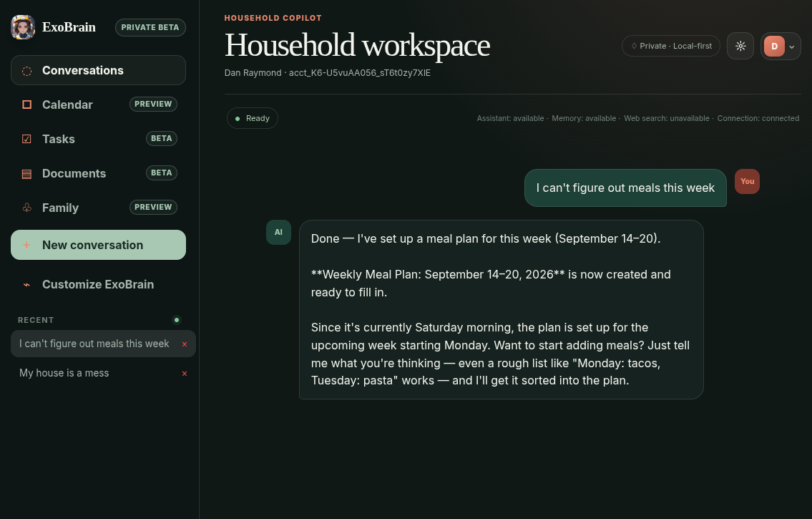This screenshot has width=812, height=519.
Task: Click the Conversations circle icon
Action: coord(27,70)
